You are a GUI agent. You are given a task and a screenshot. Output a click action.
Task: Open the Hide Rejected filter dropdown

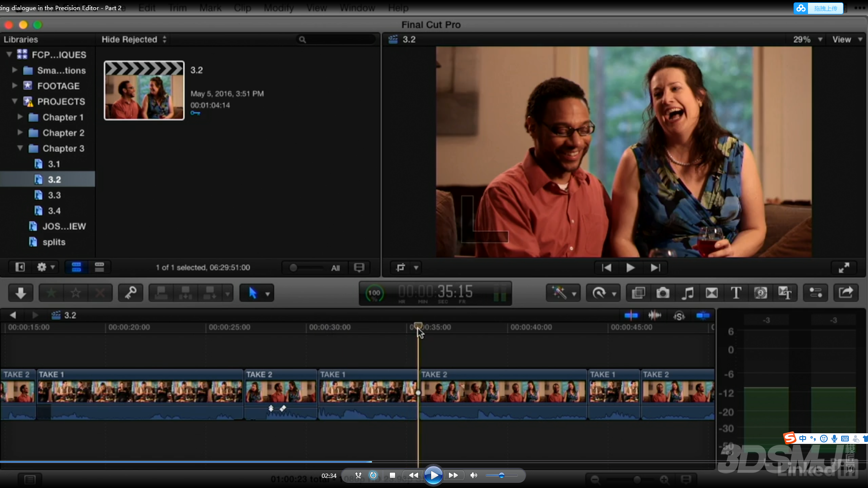pyautogui.click(x=134, y=39)
